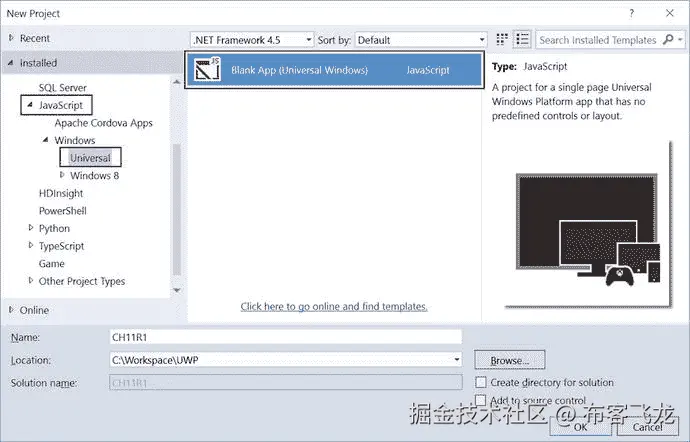Expand the TypeScript node arrow
The width and height of the screenshot is (690, 442).
pos(31,245)
